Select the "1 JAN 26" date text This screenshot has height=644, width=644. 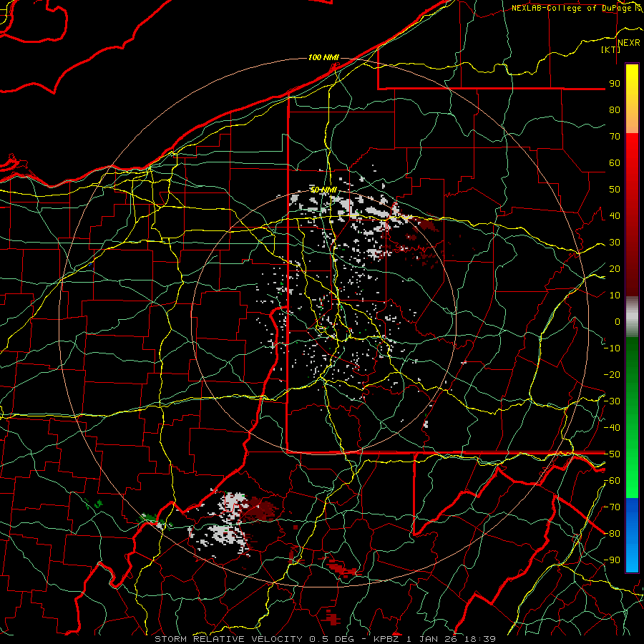pos(432,639)
